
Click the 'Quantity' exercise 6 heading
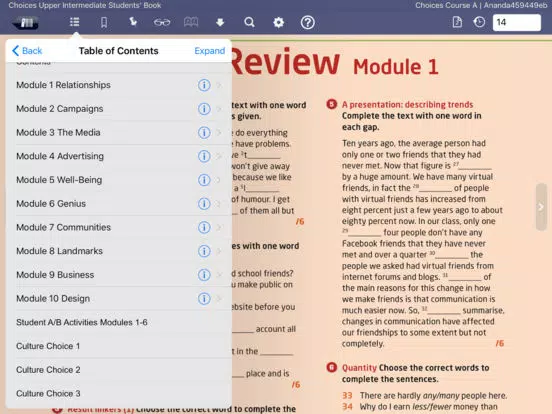point(359,368)
